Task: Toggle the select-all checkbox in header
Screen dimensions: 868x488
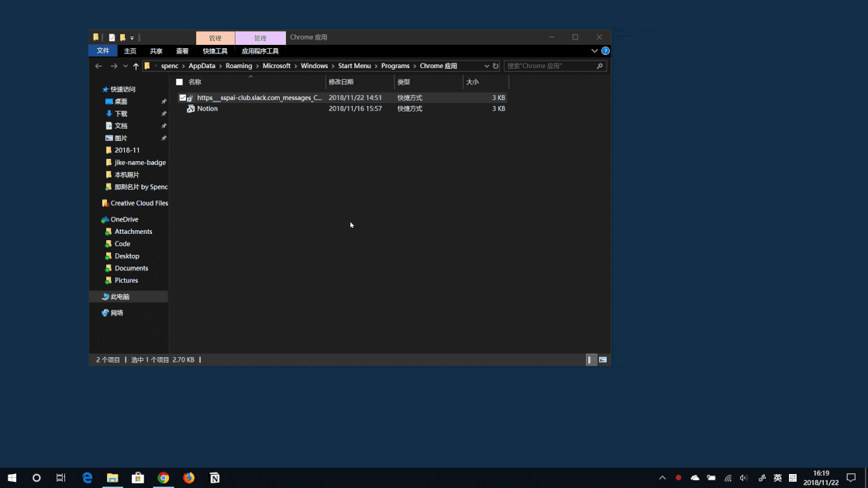Action: click(179, 82)
